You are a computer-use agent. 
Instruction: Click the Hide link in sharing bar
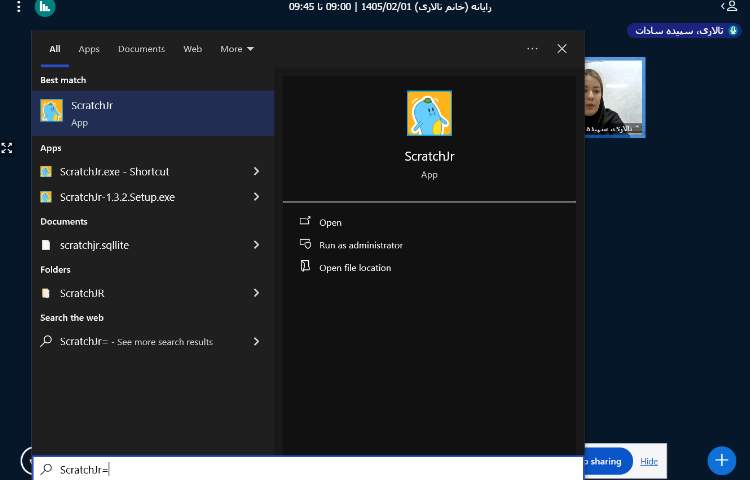[x=649, y=461]
